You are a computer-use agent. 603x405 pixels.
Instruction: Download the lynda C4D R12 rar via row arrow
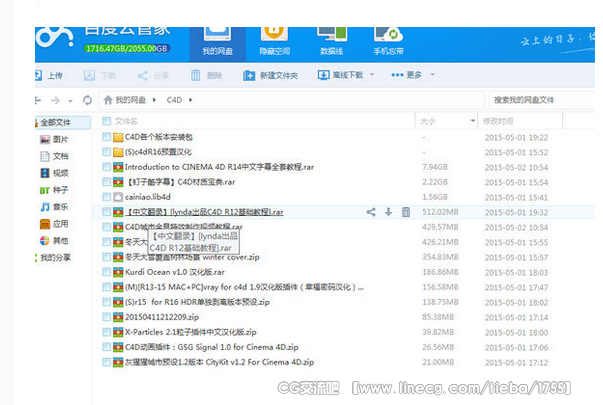pyautogui.click(x=388, y=212)
